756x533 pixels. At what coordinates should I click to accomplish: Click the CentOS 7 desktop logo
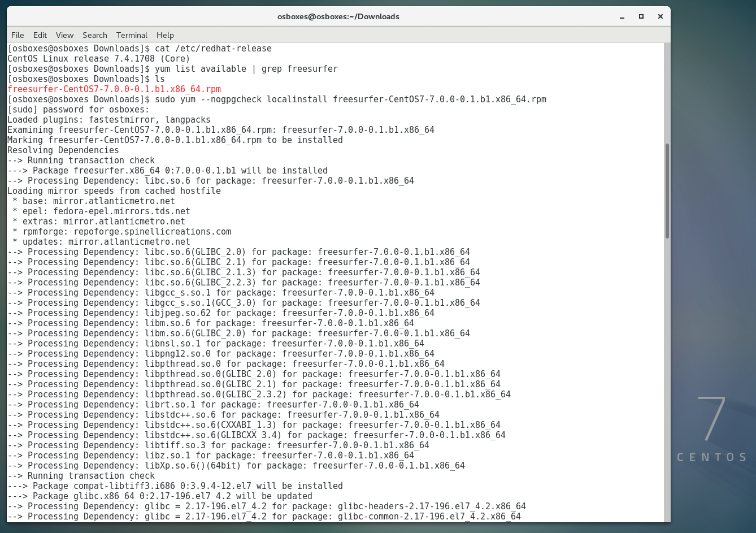[x=712, y=430]
